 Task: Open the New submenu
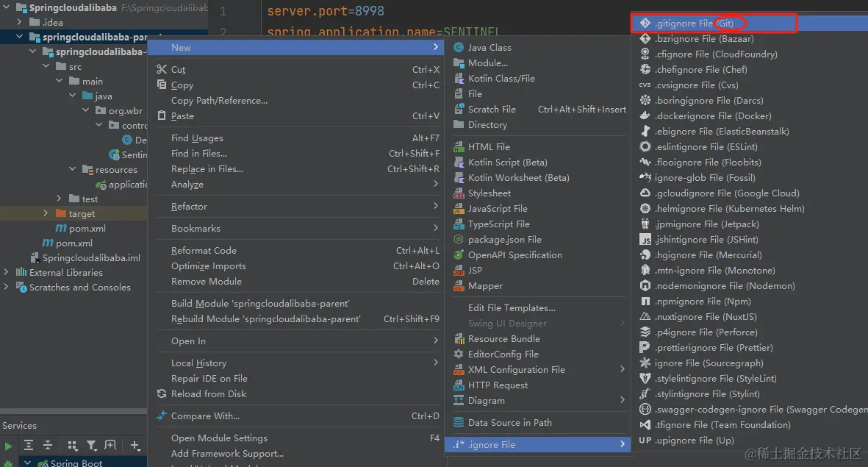click(296, 48)
